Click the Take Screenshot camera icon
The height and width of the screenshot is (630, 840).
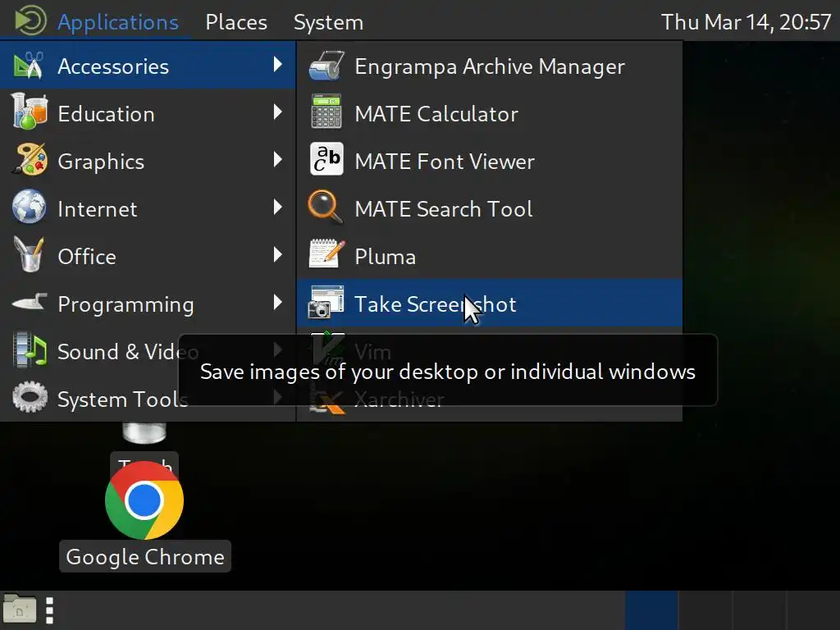coord(326,302)
